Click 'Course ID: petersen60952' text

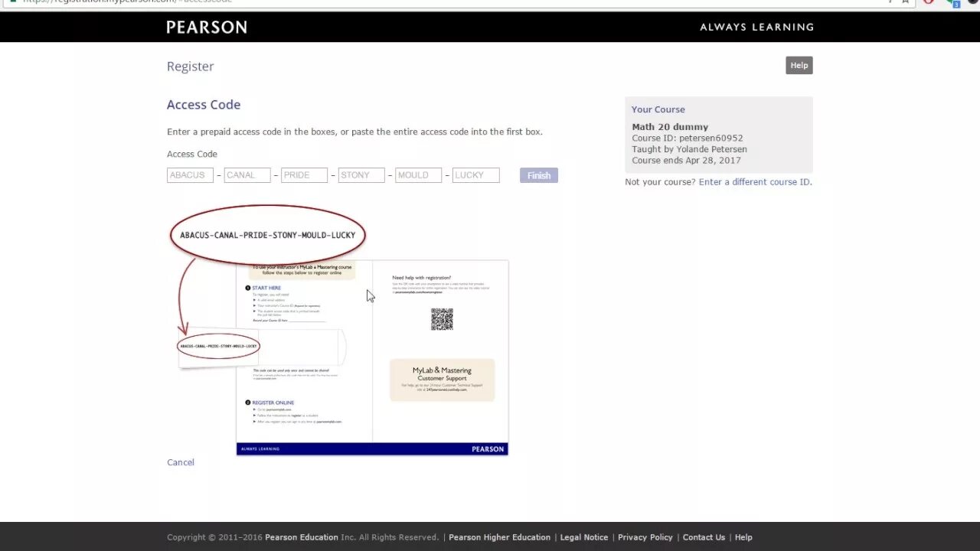(x=688, y=139)
